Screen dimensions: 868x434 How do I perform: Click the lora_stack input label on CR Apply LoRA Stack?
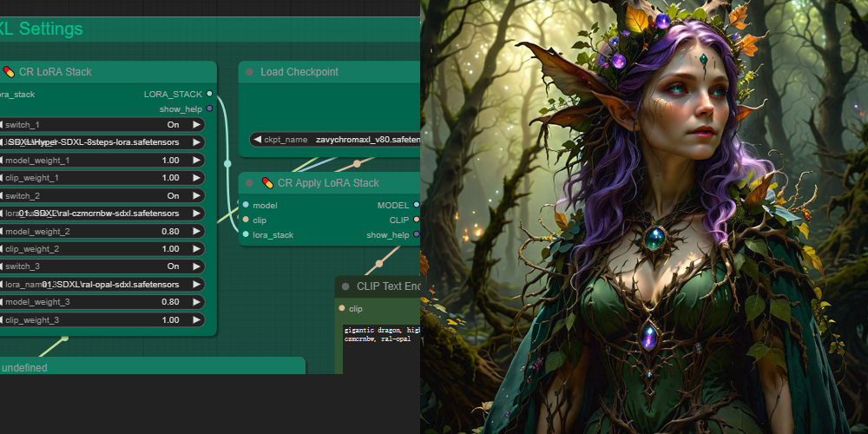273,234
